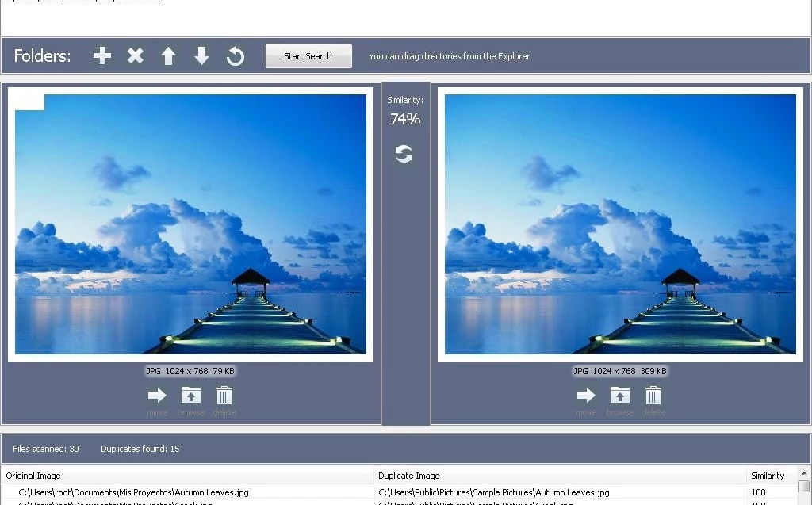The image size is (812, 505).
Task: Click the move arrow under the right image
Action: (x=586, y=396)
